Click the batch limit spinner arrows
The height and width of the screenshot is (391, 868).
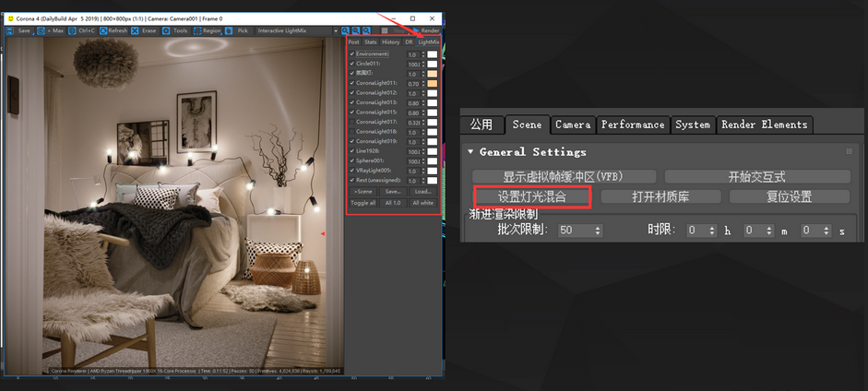pyautogui.click(x=598, y=231)
